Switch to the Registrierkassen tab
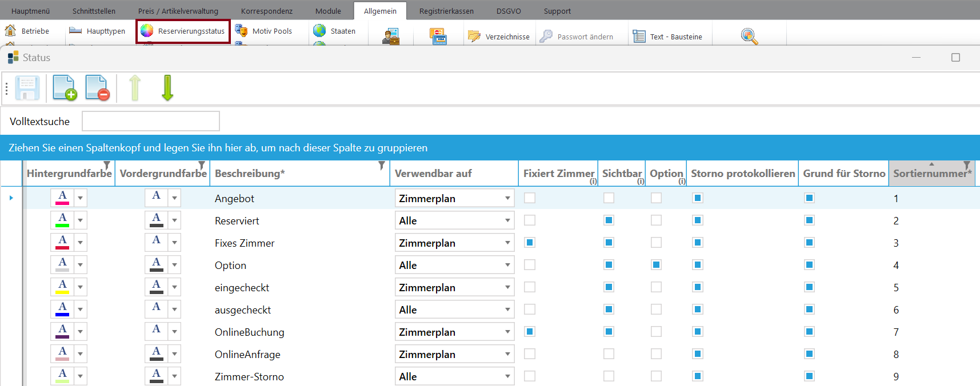 pos(446,11)
